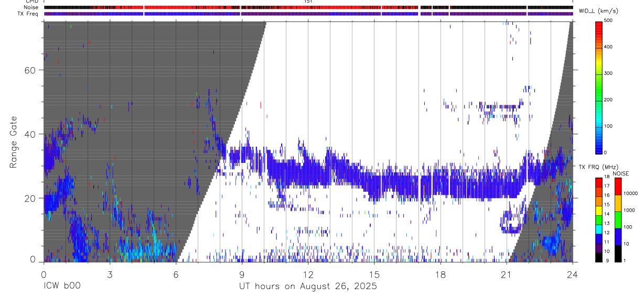Click the 'Noise' row label at top
The height and width of the screenshot is (297, 644).
click(x=30, y=7)
